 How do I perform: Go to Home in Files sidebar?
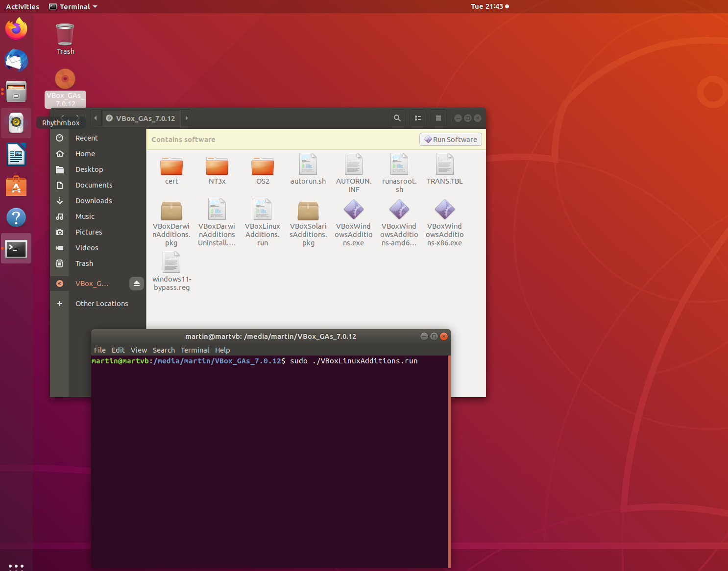[98, 154]
